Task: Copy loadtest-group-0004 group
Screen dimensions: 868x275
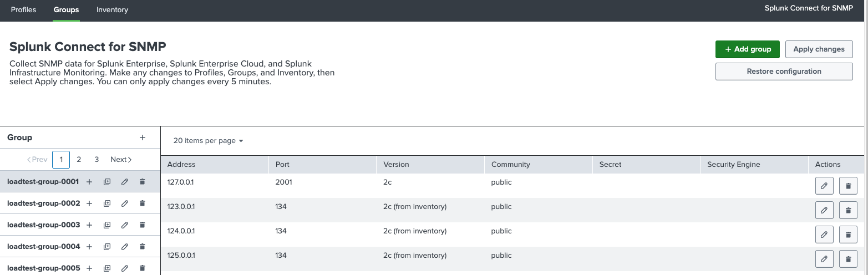Action: point(107,247)
